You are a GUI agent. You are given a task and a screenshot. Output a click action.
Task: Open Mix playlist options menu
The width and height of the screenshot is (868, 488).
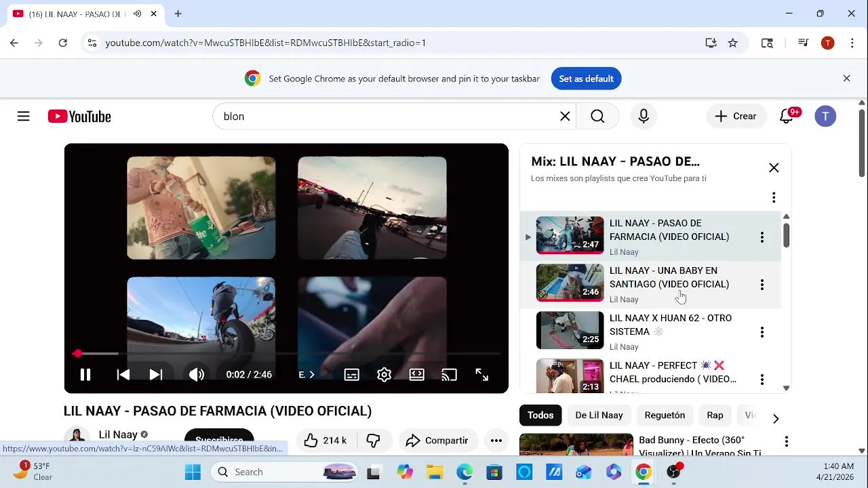774,198
